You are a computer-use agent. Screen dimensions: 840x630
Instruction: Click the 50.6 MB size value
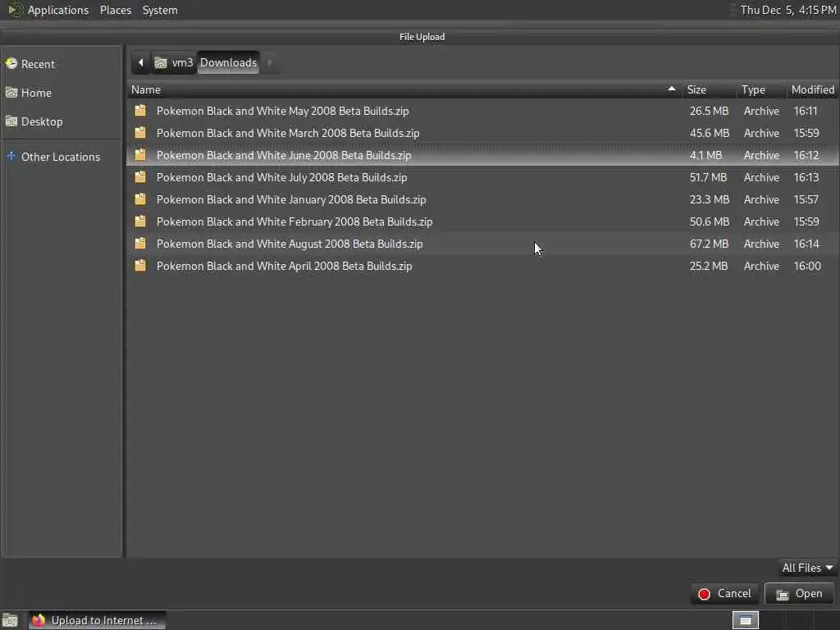pyautogui.click(x=710, y=221)
